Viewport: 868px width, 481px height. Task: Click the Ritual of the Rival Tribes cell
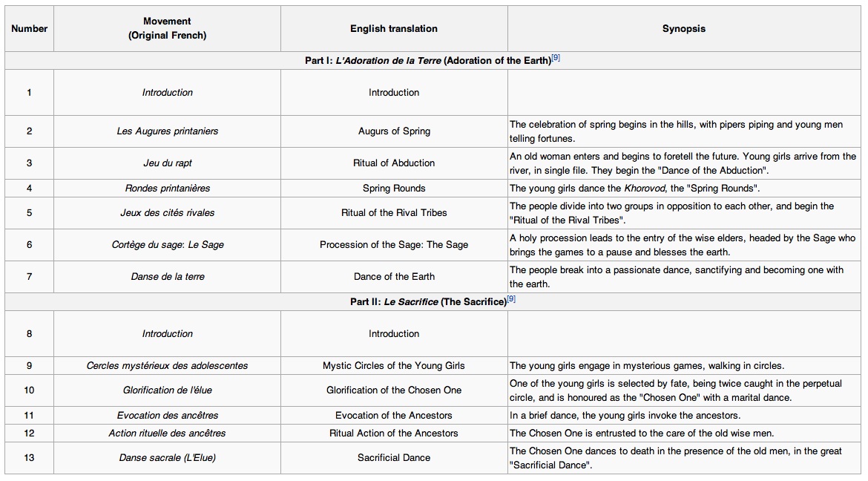(394, 213)
